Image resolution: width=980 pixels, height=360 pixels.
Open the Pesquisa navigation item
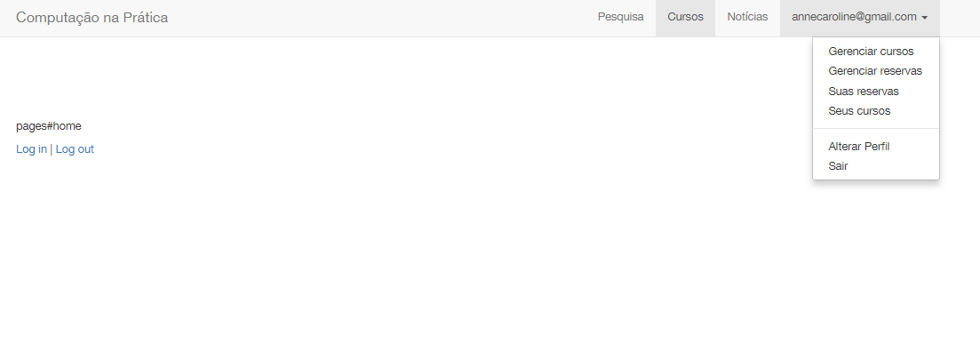[621, 18]
